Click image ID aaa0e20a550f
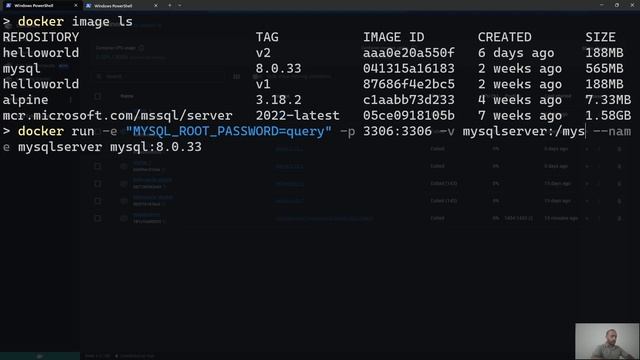640x360 pixels. 409,53
